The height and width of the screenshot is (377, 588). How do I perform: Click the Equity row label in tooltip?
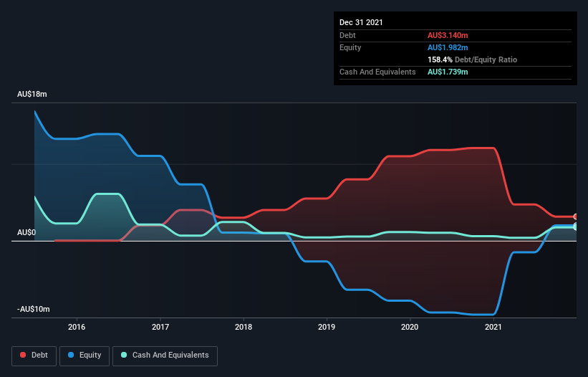pos(350,47)
